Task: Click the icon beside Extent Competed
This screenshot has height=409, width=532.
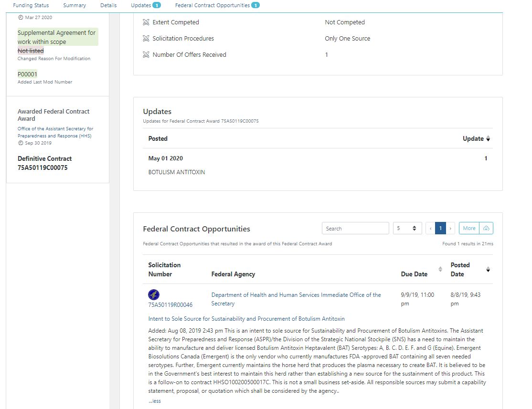Action: click(x=146, y=22)
